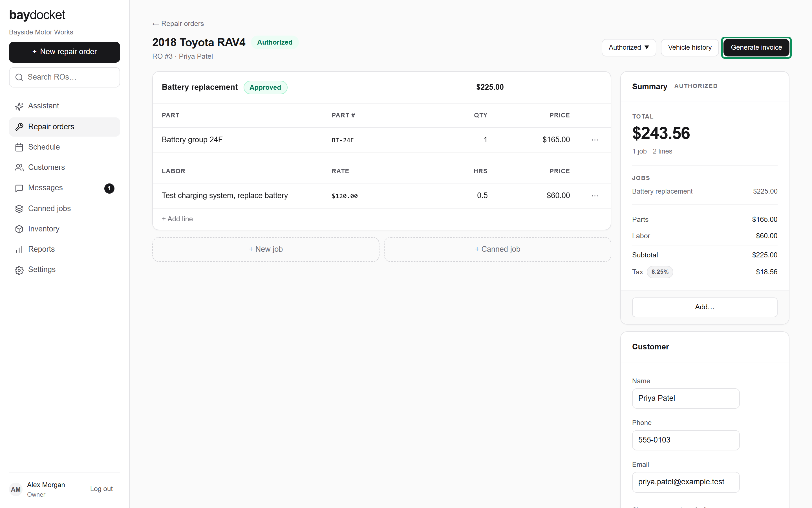Open more options for Battery group 24F
Screen dimensions: 812x508
coord(595,140)
